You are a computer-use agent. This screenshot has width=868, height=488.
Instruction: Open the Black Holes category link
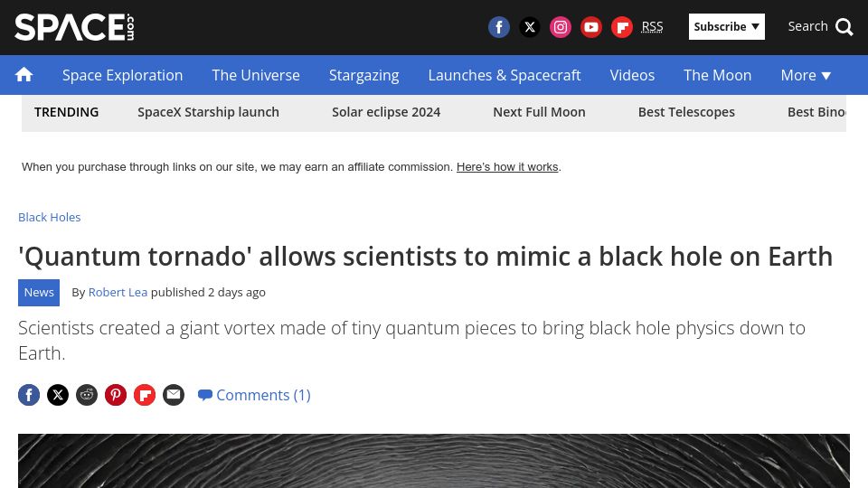49,217
